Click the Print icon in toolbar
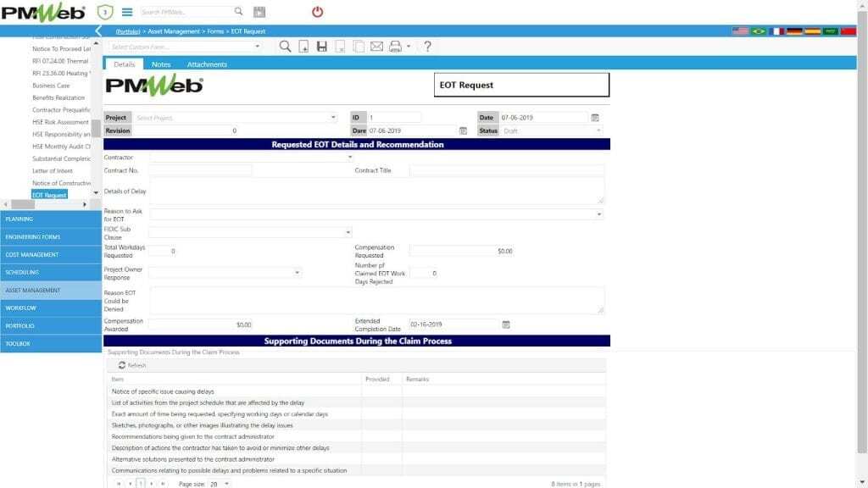The height and width of the screenshot is (488, 868). pos(394,47)
